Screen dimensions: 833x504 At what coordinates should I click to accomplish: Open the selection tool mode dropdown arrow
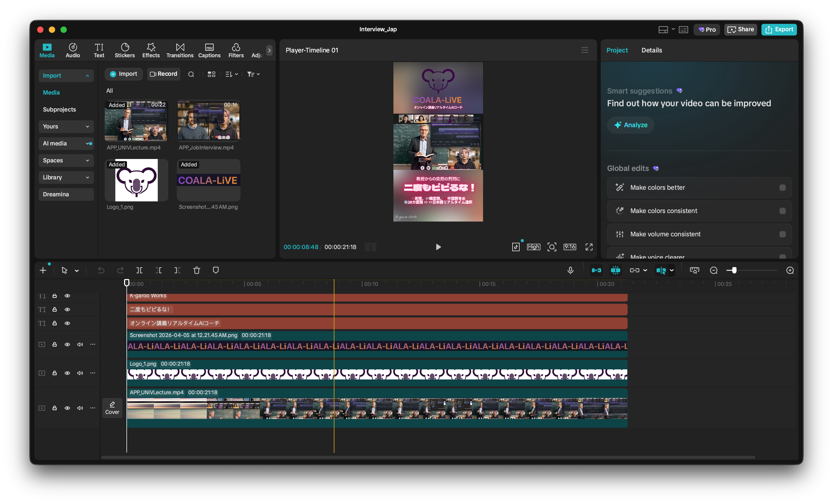(x=77, y=271)
